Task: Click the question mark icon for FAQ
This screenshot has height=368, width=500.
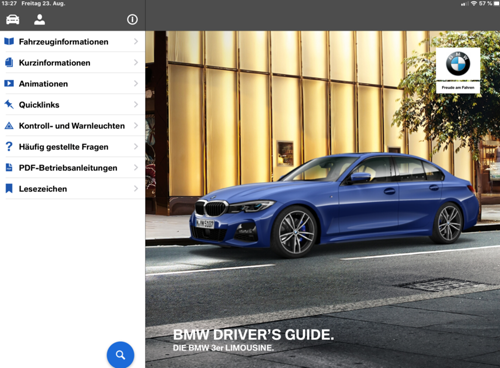Action: 9,146
